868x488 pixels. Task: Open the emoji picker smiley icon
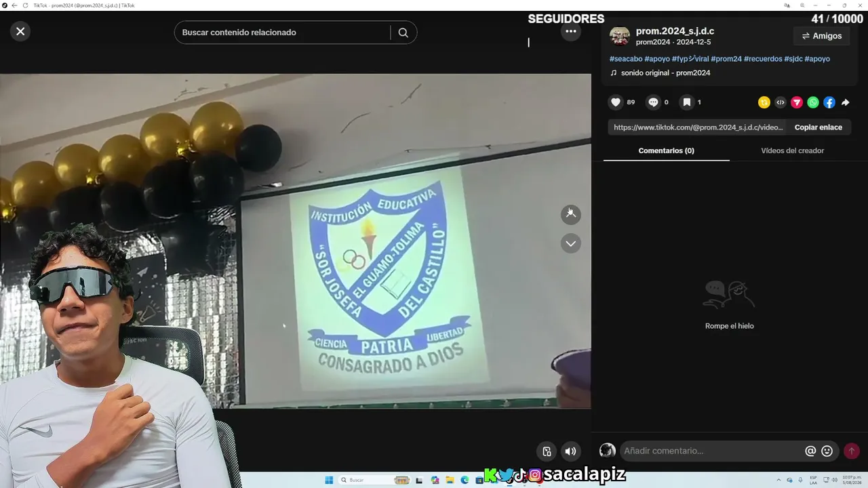click(x=827, y=451)
